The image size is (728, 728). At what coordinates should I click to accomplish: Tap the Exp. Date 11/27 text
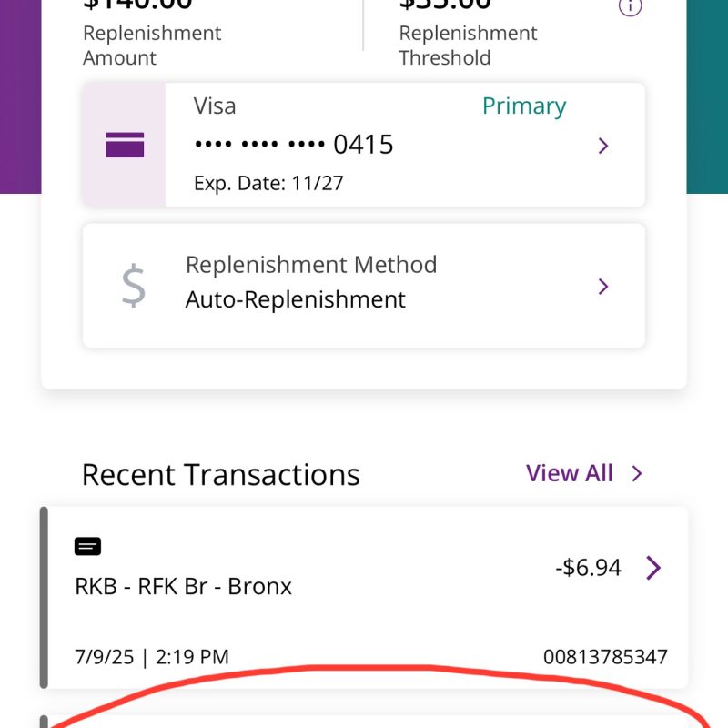click(268, 183)
